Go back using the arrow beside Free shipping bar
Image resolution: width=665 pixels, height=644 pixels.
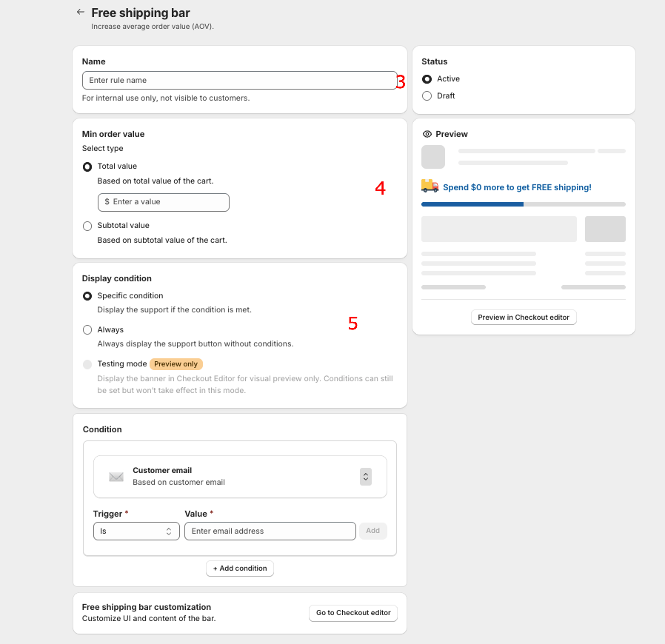click(80, 12)
